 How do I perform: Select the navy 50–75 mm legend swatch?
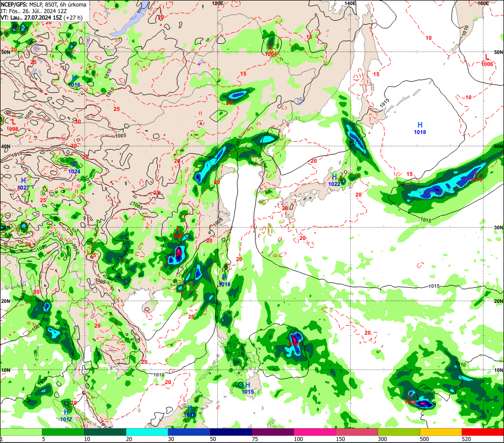point(231,432)
